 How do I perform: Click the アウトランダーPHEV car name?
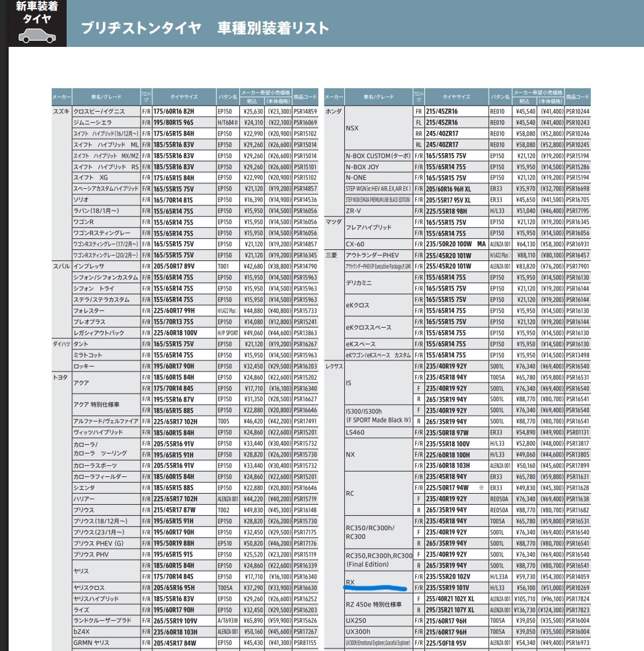(372, 255)
